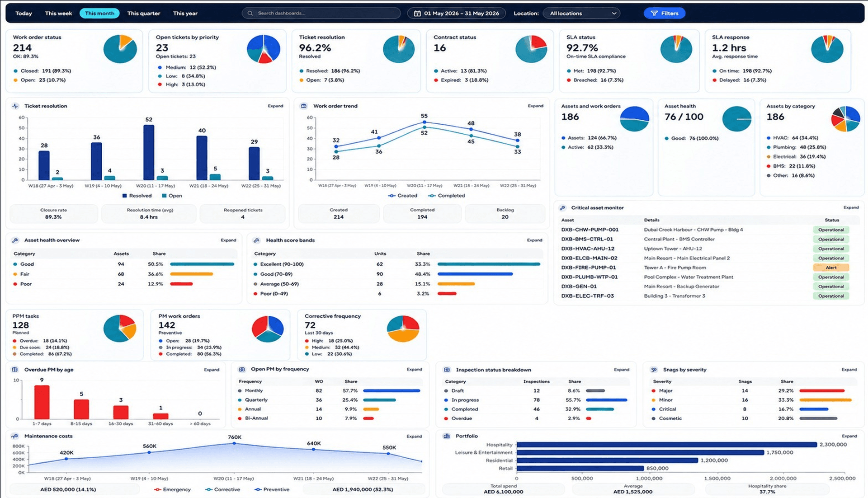Expand the Critical asset monitor panel

[851, 207]
